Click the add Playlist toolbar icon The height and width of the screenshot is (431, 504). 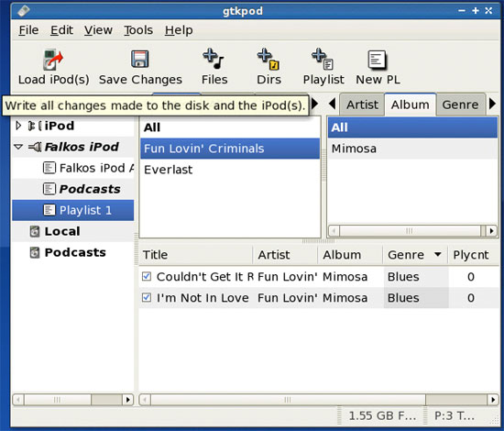point(323,59)
